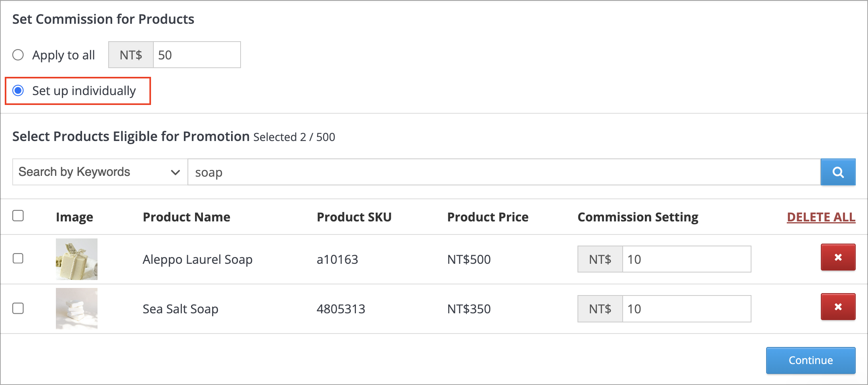Check the Sea Salt Soap row checkbox
Viewport: 868px width, 385px height.
(18, 308)
